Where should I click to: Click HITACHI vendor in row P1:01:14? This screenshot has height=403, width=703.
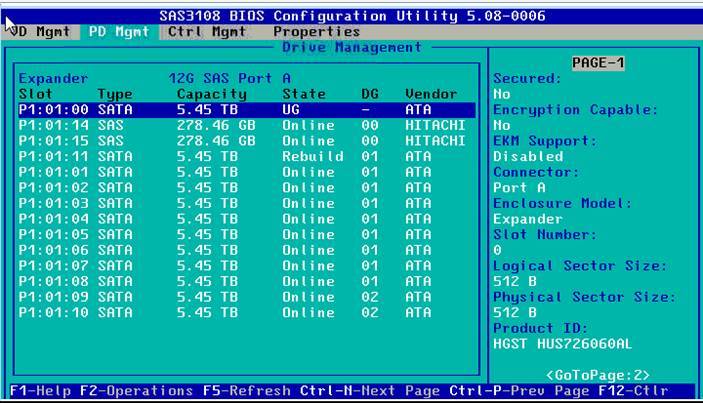click(435, 126)
